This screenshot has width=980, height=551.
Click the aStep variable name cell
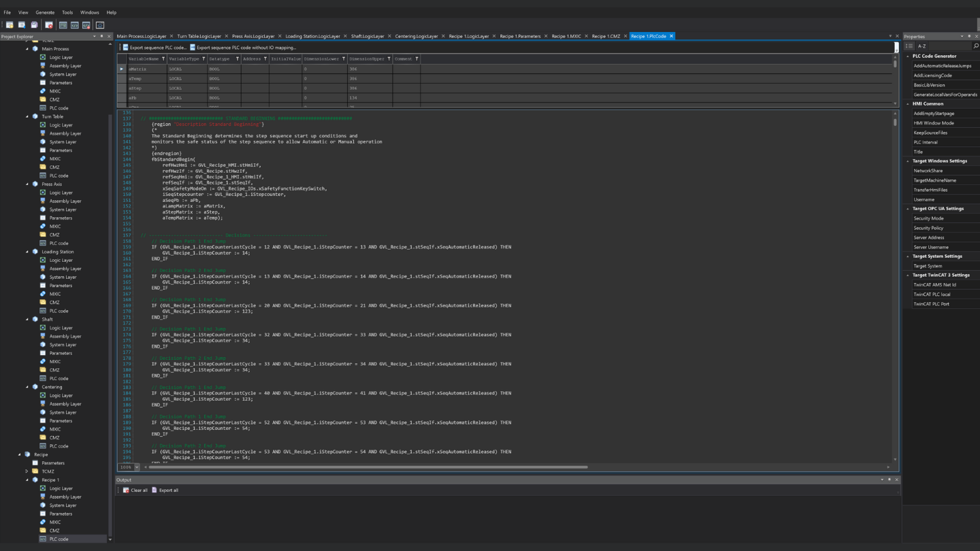pos(147,88)
